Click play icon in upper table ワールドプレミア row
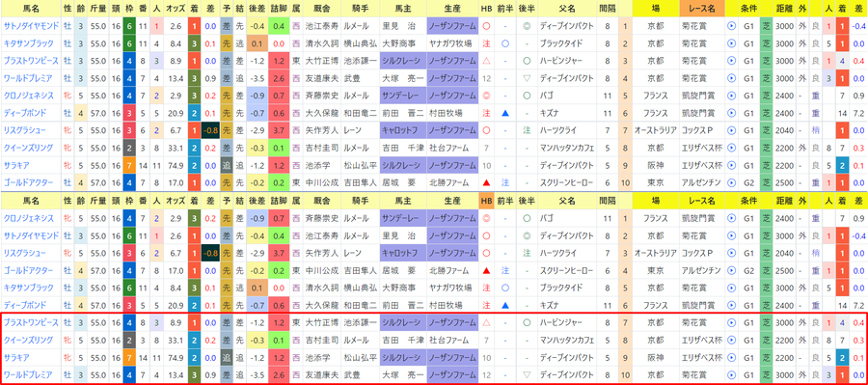The width and height of the screenshot is (868, 385). [731, 78]
